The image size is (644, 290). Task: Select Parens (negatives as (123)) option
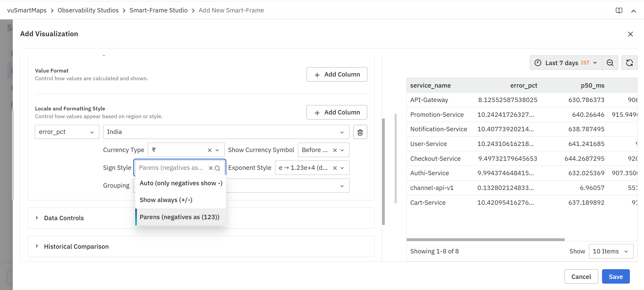point(181,217)
